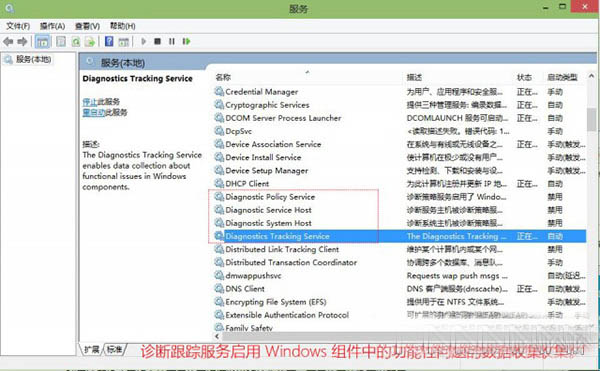Click the vertical scrollbar thumb

tap(592, 119)
